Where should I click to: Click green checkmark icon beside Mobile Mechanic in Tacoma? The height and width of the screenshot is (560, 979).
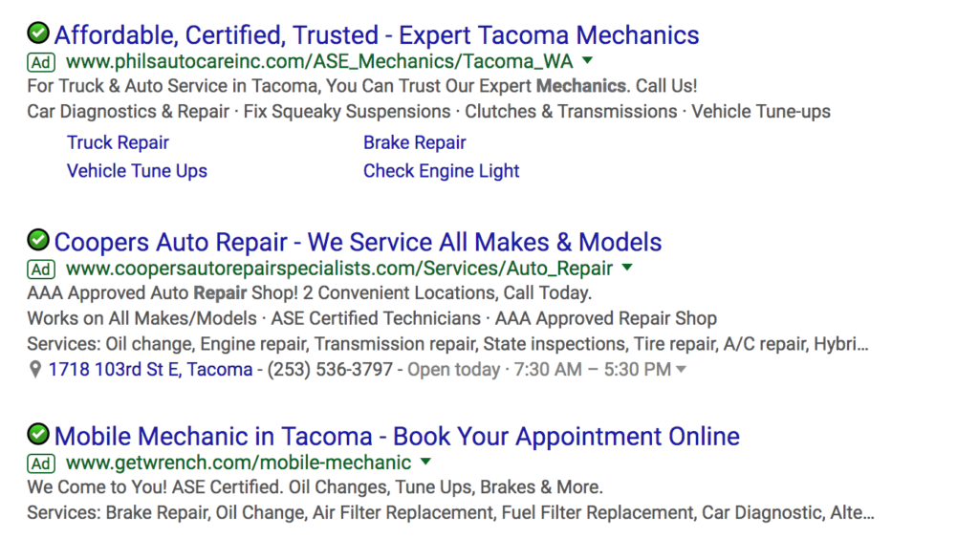pos(38,434)
